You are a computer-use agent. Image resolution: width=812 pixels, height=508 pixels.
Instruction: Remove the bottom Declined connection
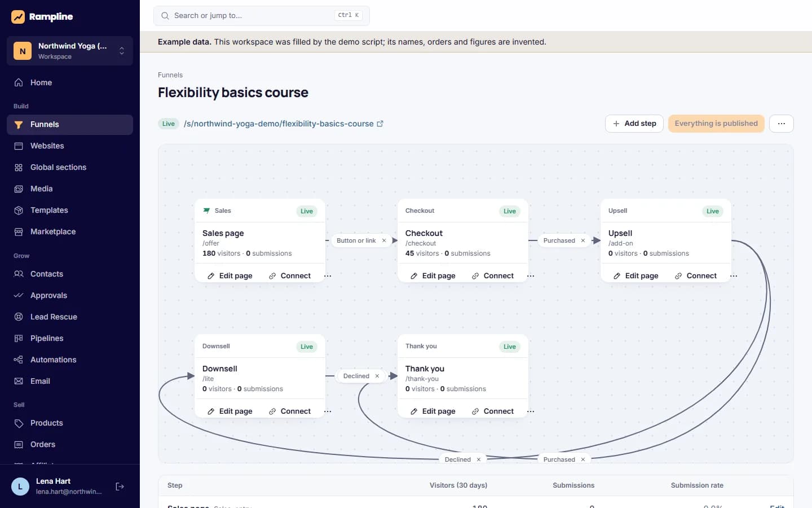[479, 459]
